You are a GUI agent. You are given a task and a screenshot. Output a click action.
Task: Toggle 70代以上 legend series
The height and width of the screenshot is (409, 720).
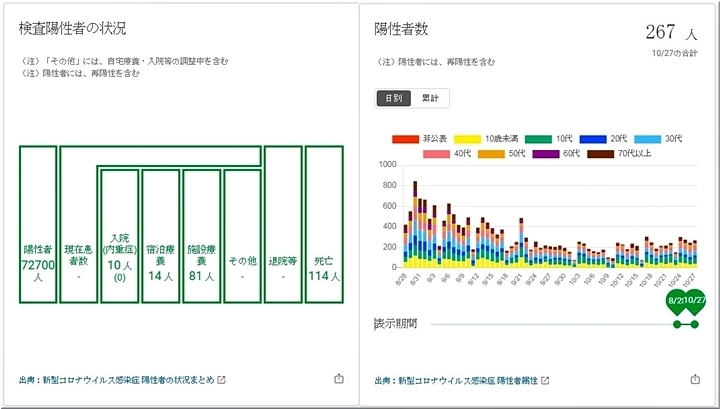click(x=622, y=153)
